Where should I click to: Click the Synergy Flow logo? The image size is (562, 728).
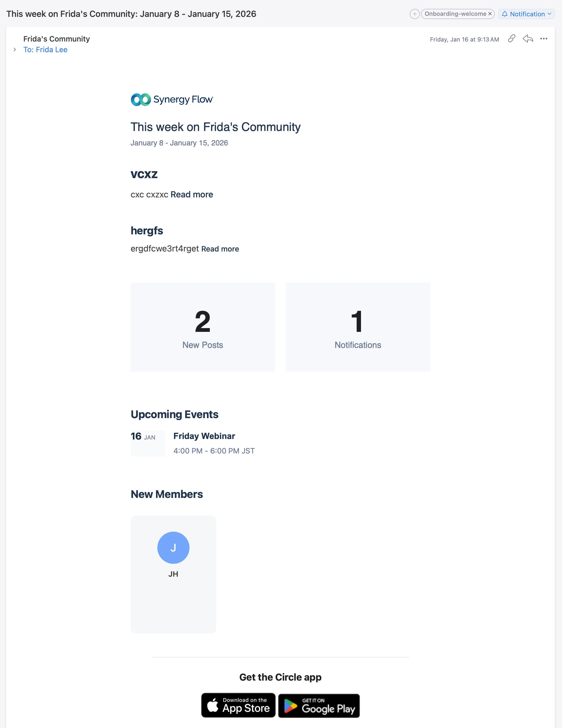point(172,99)
